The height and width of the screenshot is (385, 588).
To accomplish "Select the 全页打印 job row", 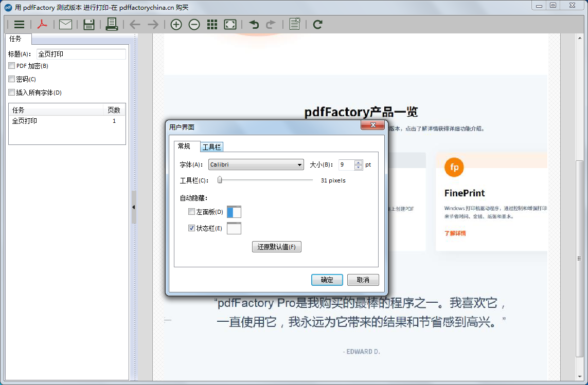I will [x=67, y=121].
